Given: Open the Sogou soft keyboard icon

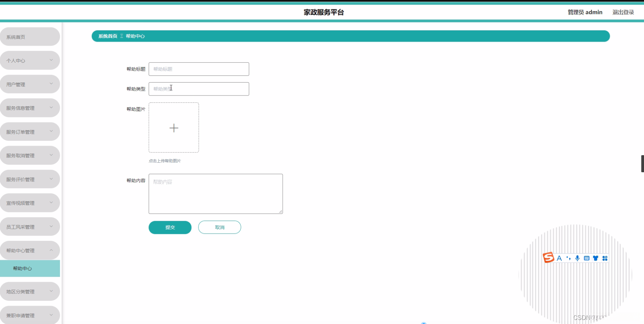Looking at the screenshot, I should click(587, 258).
